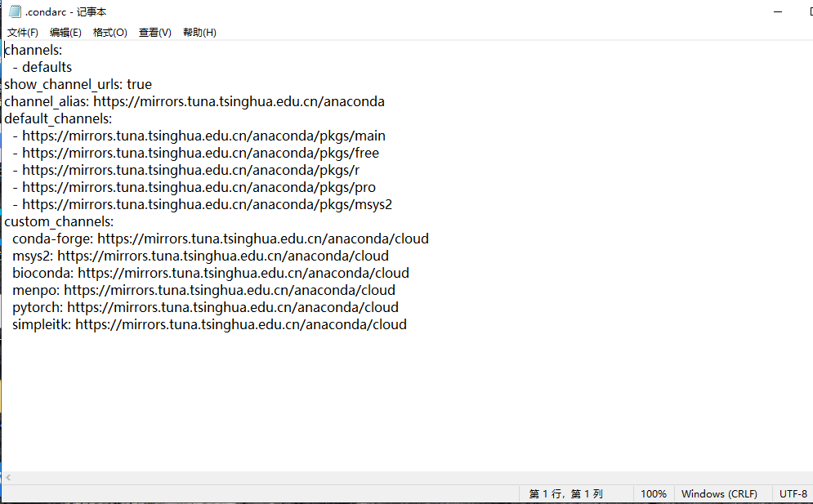The height and width of the screenshot is (504, 813).
Task: Click the 'show_channel_urls: true' line
Action: [x=78, y=84]
